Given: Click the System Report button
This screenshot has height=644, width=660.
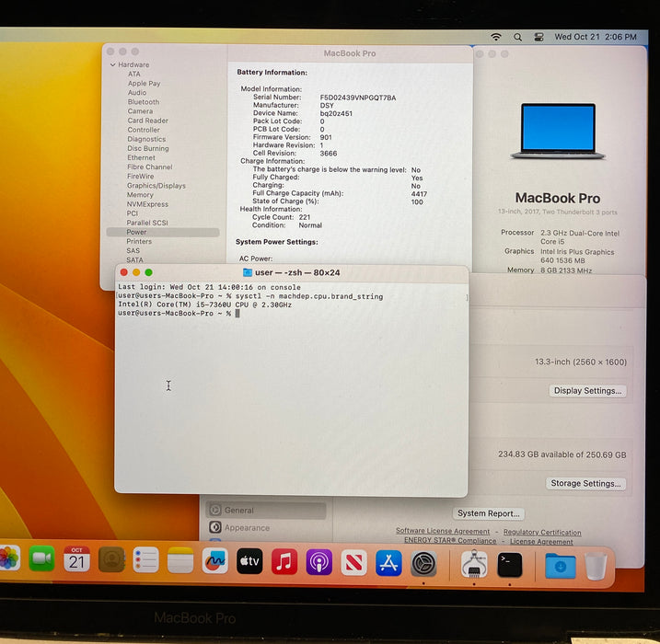Looking at the screenshot, I should pyautogui.click(x=488, y=513).
